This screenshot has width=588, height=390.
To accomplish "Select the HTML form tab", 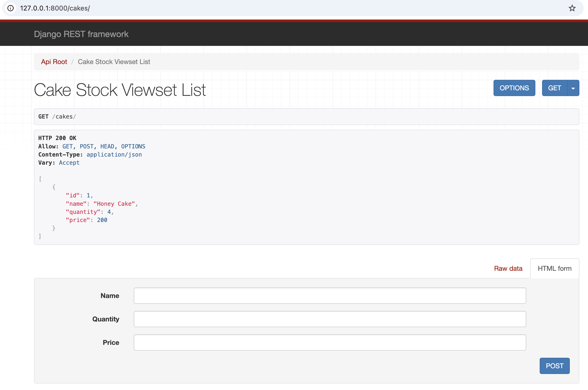I will pyautogui.click(x=555, y=268).
